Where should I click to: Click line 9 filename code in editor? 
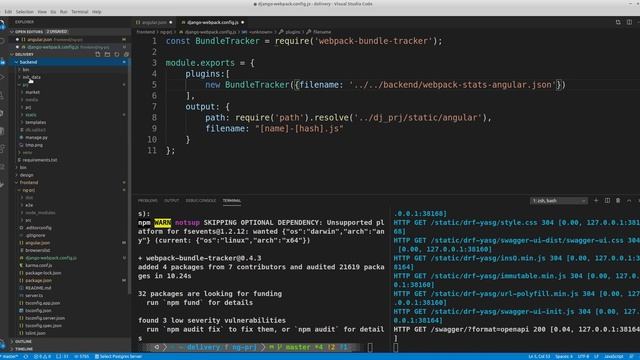click(x=274, y=129)
